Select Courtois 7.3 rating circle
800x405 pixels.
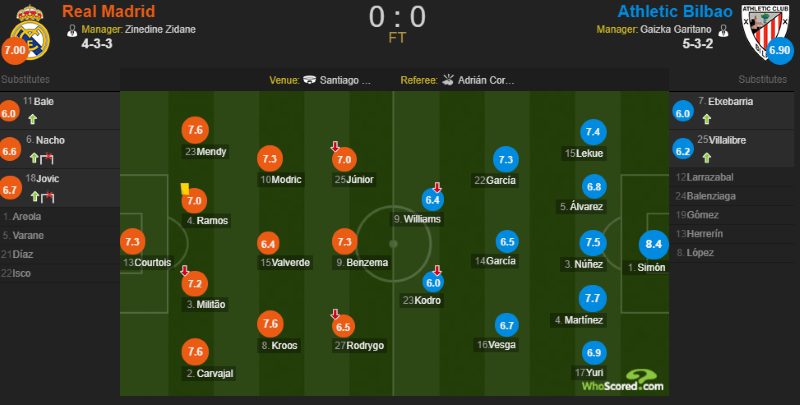133,241
